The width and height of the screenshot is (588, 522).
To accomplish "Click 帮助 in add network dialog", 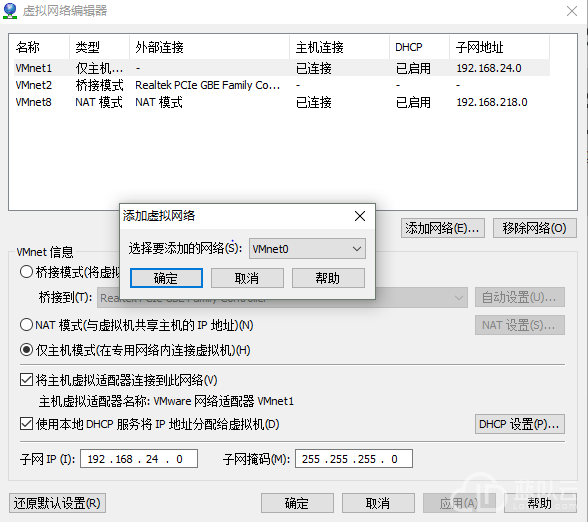I will [x=328, y=278].
